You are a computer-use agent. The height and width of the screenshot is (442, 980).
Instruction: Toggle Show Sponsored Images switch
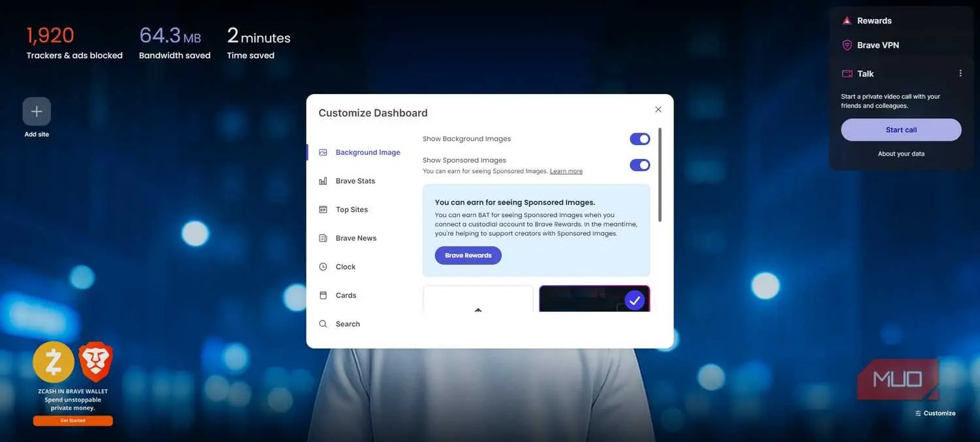tap(640, 165)
